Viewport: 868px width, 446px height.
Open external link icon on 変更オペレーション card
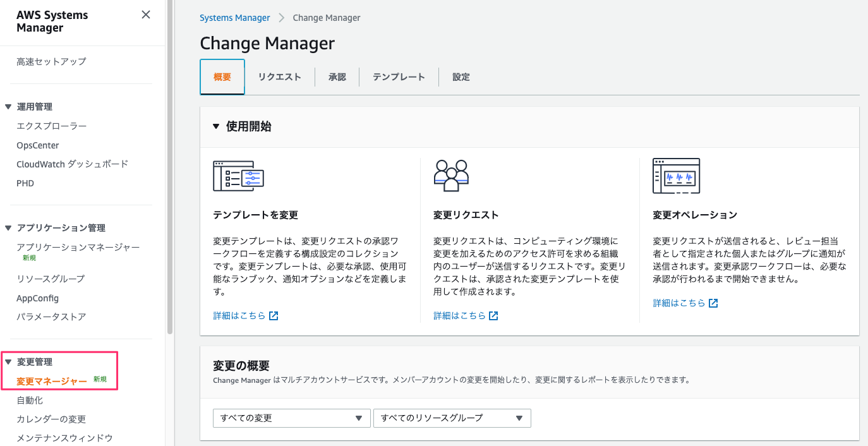coord(713,303)
